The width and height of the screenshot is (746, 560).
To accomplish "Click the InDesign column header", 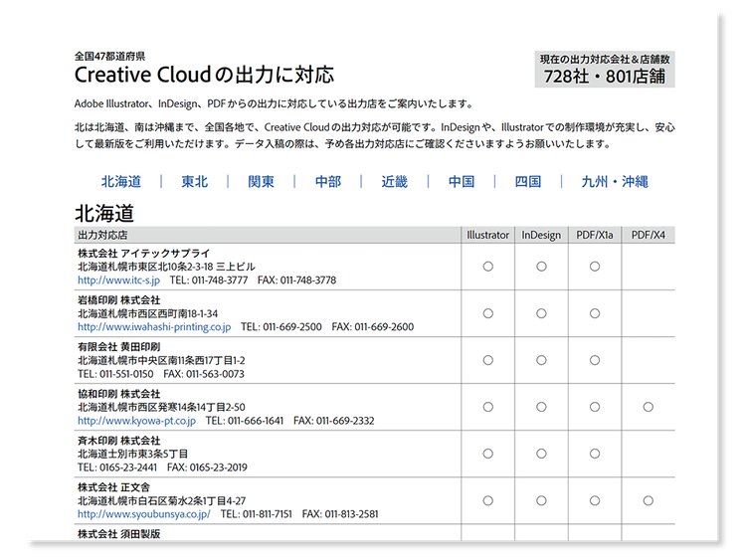I will click(541, 235).
